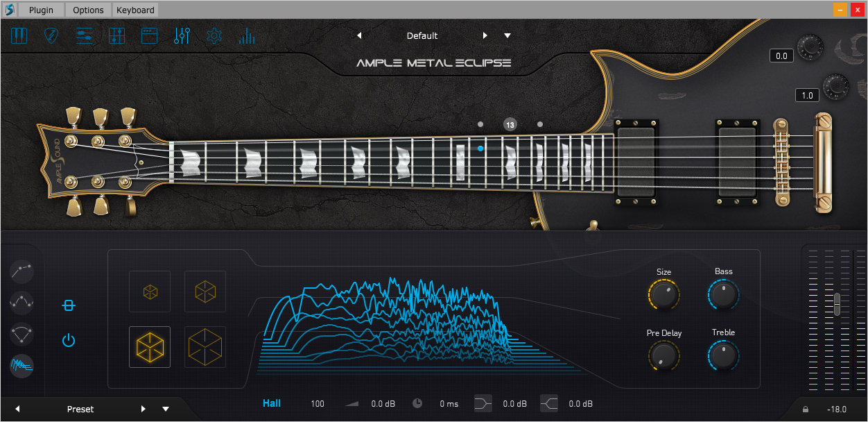Go to next effect Preset with right arrow
868x422 pixels.
pyautogui.click(x=144, y=409)
